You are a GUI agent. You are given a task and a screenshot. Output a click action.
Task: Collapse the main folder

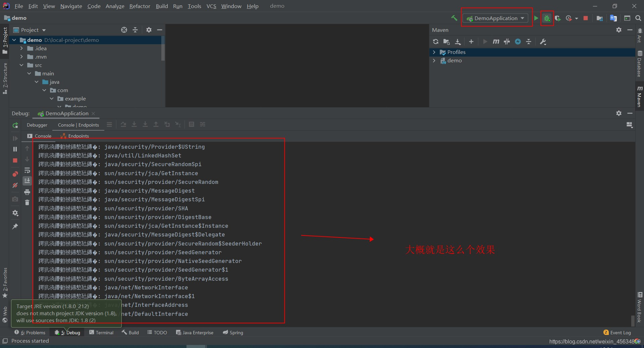tap(29, 73)
